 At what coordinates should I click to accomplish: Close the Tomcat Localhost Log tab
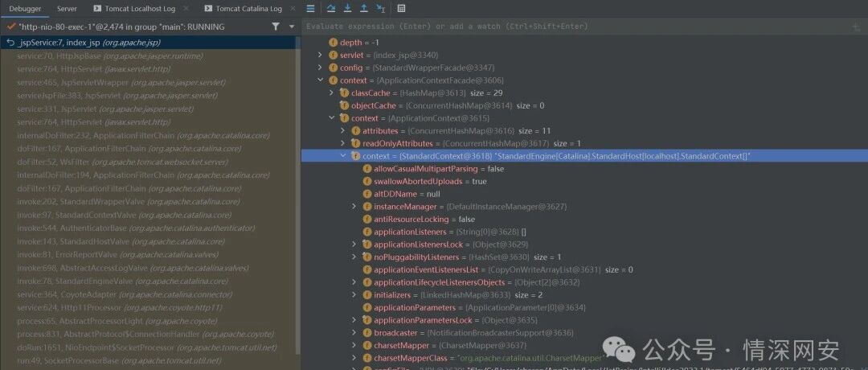pos(186,9)
